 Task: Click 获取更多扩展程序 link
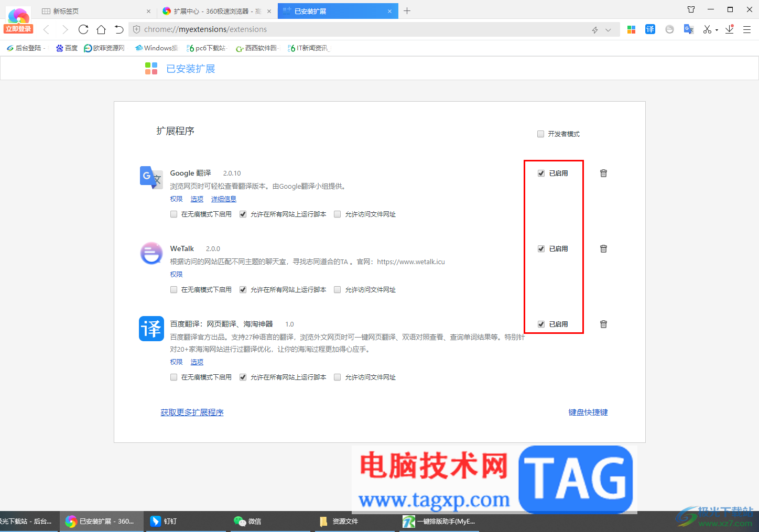point(192,412)
